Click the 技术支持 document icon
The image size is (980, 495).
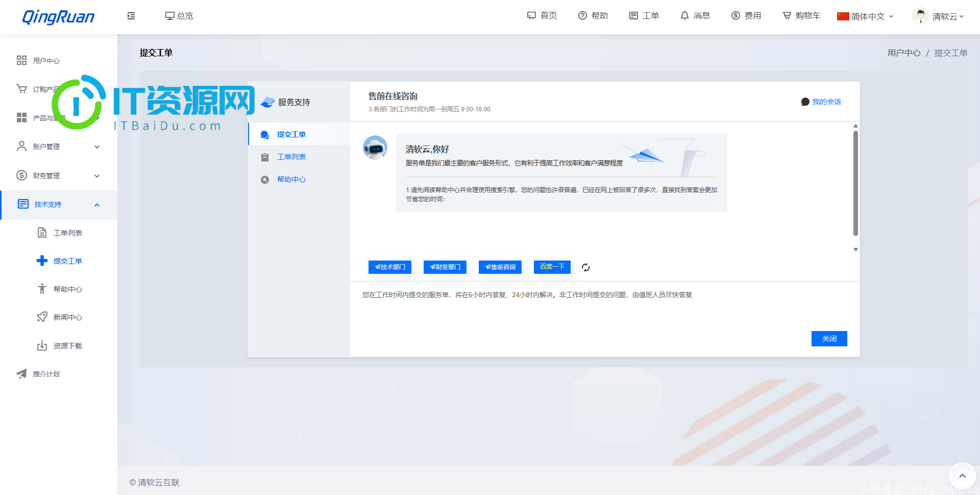point(23,204)
